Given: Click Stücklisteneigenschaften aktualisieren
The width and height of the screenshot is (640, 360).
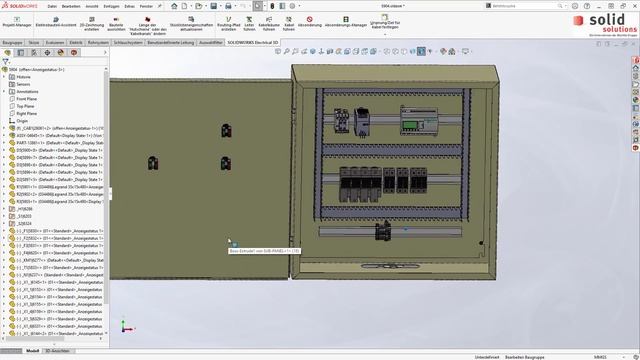Looking at the screenshot, I should 191,24.
